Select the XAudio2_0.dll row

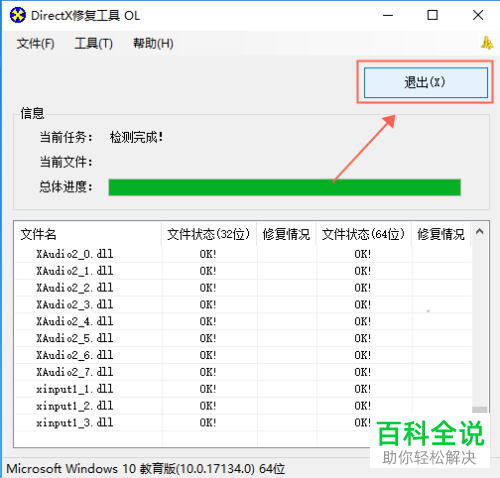243,254
